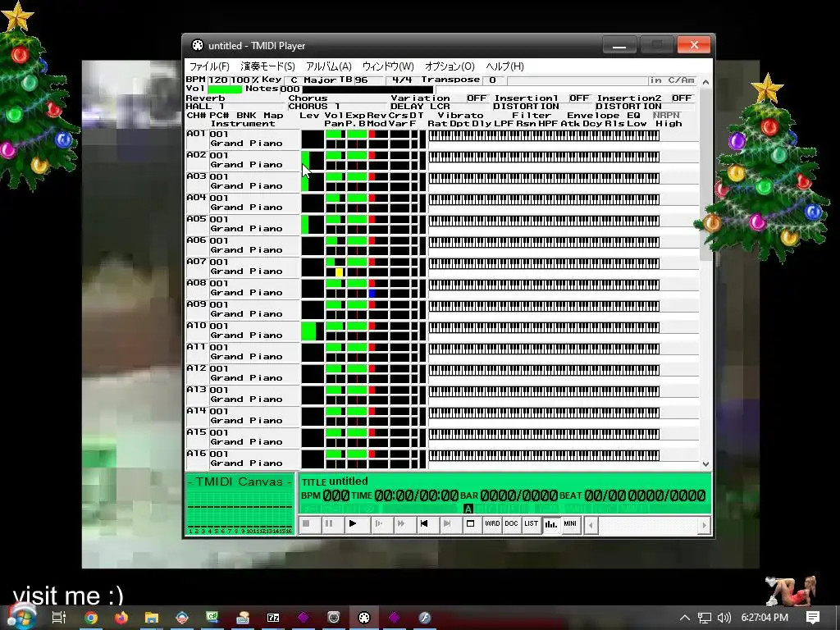
Task: Click the Chorus type CHORUS 1
Action: 314,107
